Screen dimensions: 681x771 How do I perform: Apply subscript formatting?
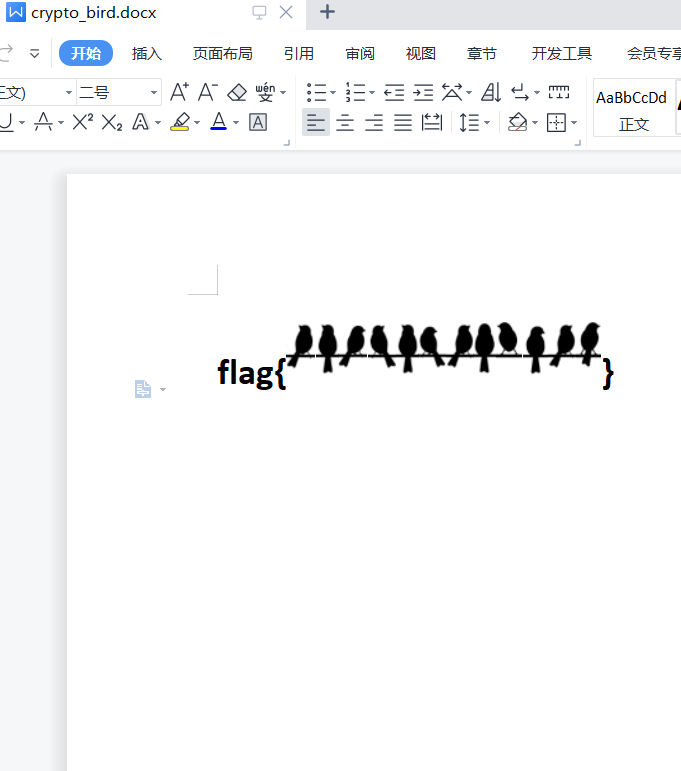[112, 123]
